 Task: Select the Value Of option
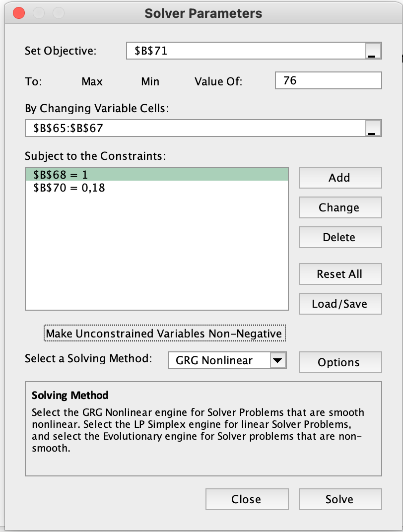point(218,81)
